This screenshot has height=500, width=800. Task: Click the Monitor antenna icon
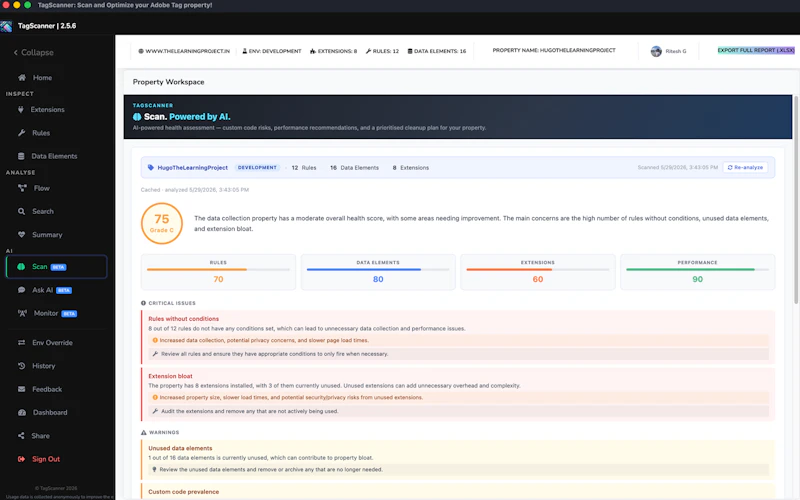click(x=22, y=313)
